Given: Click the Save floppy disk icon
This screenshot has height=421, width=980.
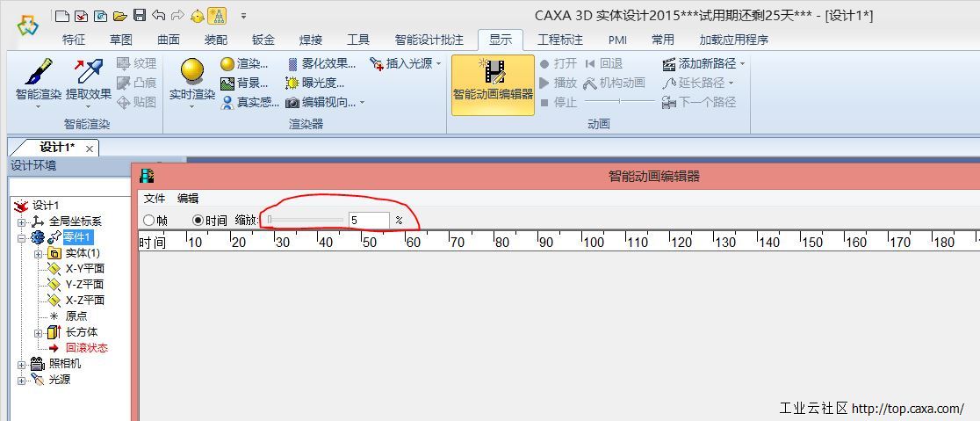Looking at the screenshot, I should (x=140, y=16).
